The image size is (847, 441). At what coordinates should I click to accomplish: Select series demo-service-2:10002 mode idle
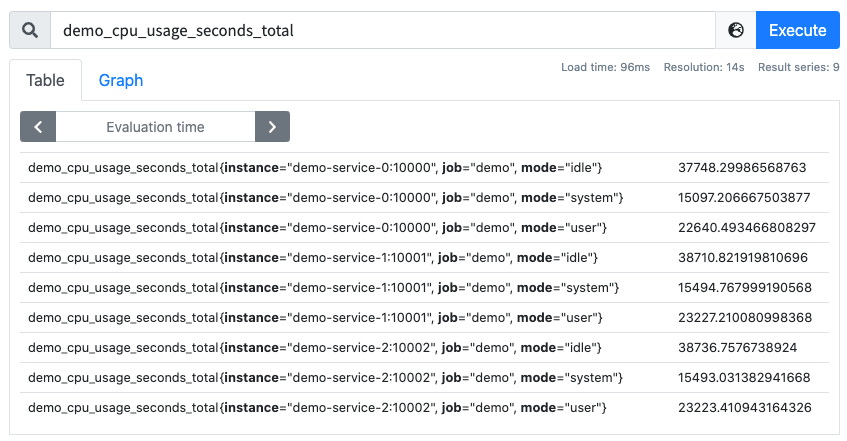tap(315, 348)
